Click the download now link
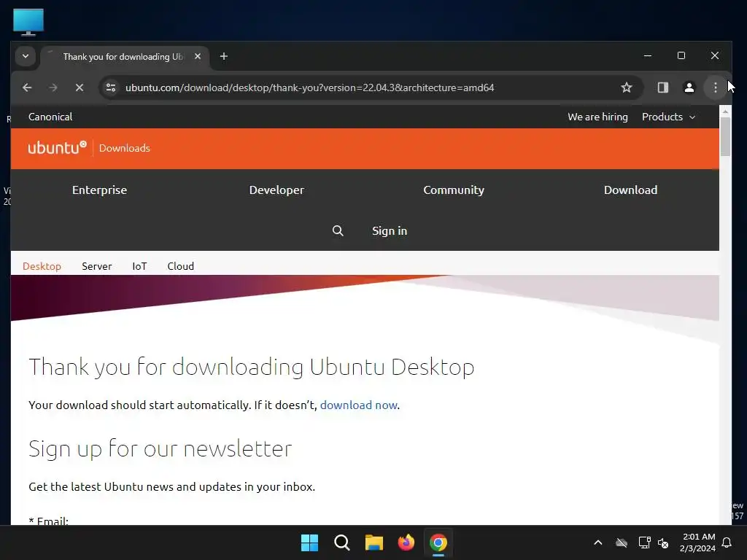Viewport: 747px width, 560px height. [x=359, y=405]
